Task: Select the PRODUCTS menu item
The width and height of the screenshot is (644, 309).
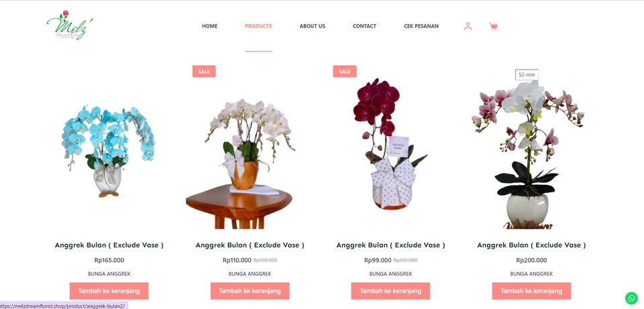Action: pyautogui.click(x=258, y=26)
